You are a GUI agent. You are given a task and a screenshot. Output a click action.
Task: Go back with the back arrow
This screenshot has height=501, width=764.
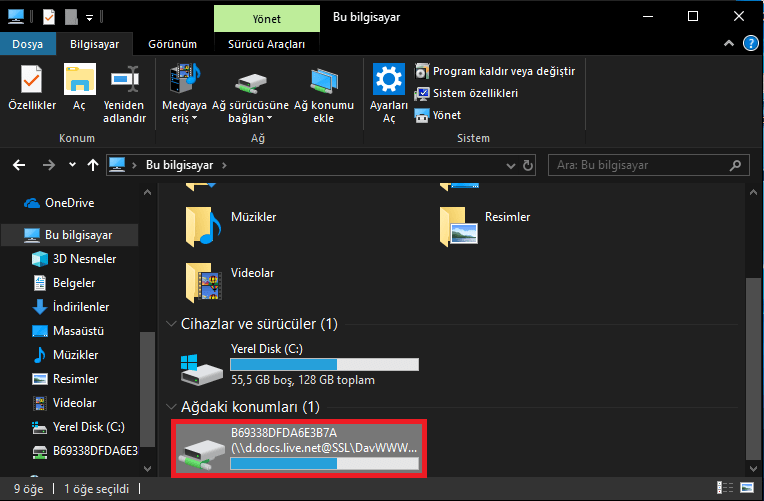(x=19, y=165)
